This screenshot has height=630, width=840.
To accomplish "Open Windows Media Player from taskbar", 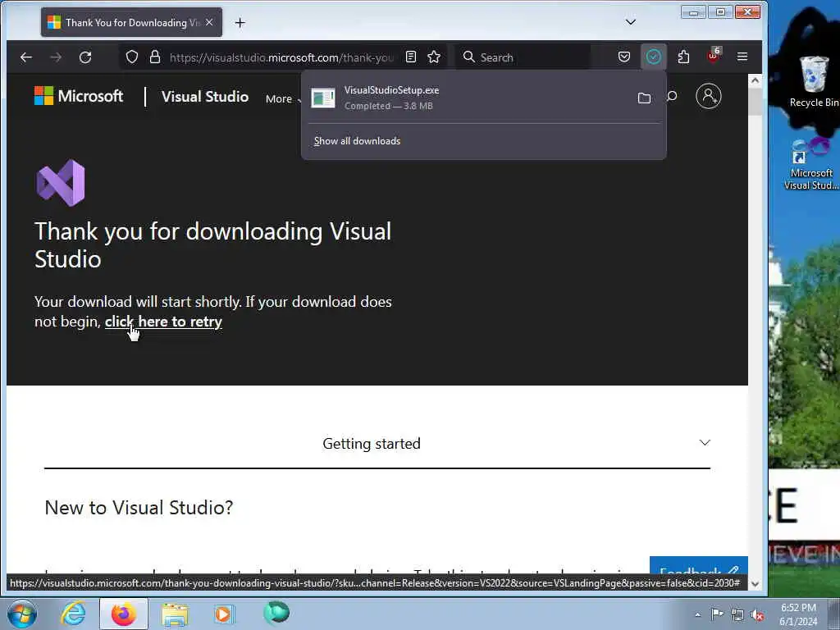I will click(x=224, y=614).
